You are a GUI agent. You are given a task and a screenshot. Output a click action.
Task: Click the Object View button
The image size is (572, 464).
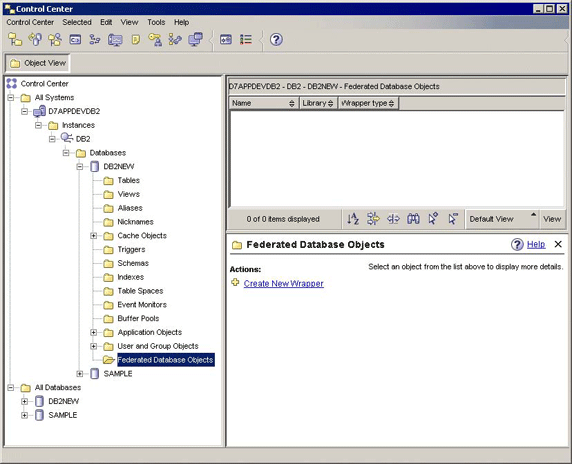[x=38, y=63]
